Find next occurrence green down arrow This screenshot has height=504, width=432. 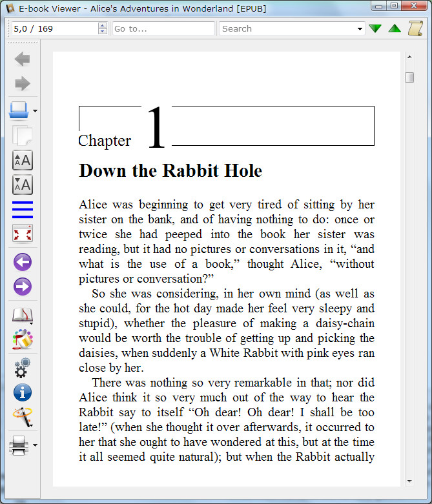(x=375, y=28)
